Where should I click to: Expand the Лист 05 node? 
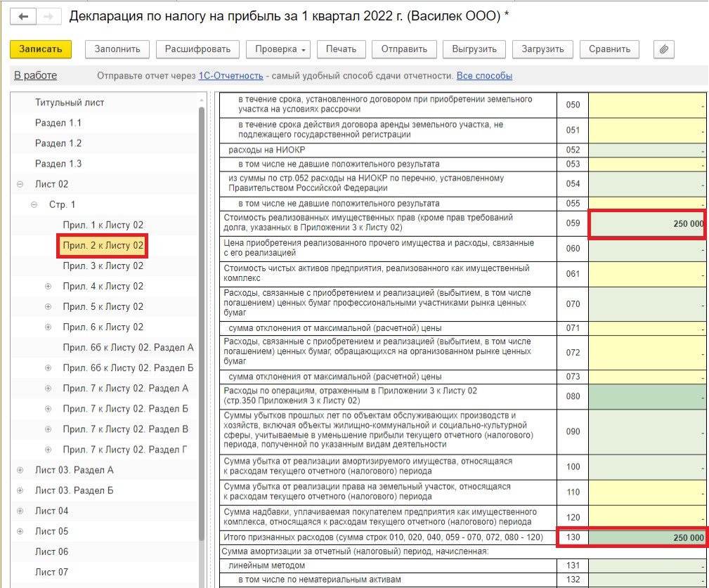click(20, 531)
